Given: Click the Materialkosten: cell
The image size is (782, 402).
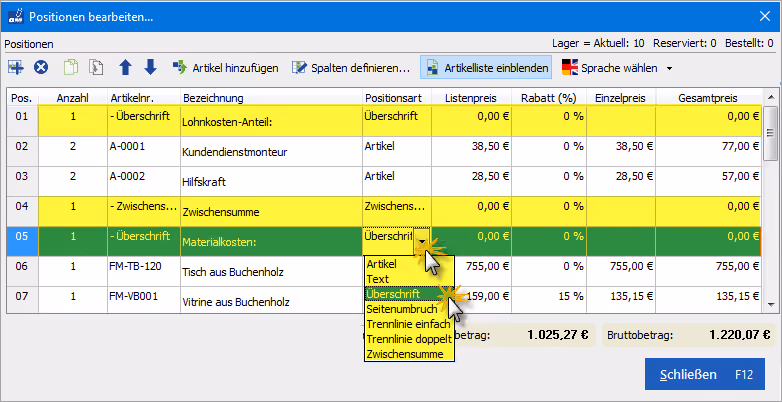Looking at the screenshot, I should click(x=271, y=241).
